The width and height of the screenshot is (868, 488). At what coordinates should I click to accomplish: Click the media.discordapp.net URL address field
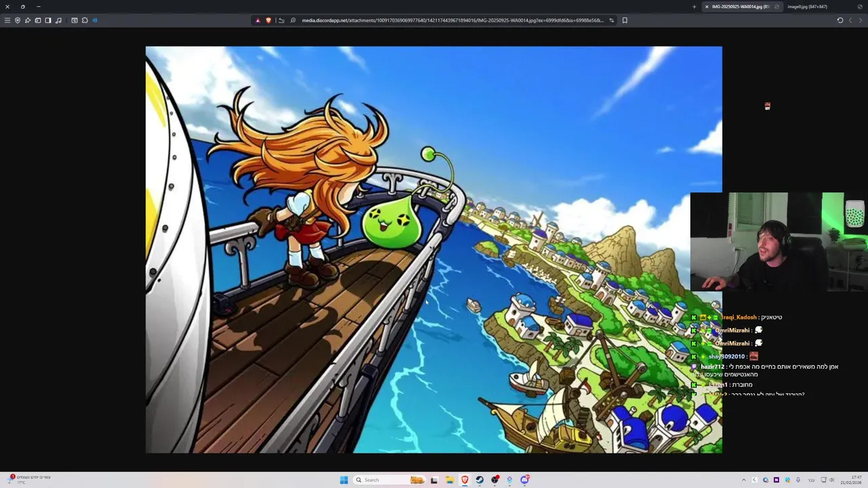[452, 20]
